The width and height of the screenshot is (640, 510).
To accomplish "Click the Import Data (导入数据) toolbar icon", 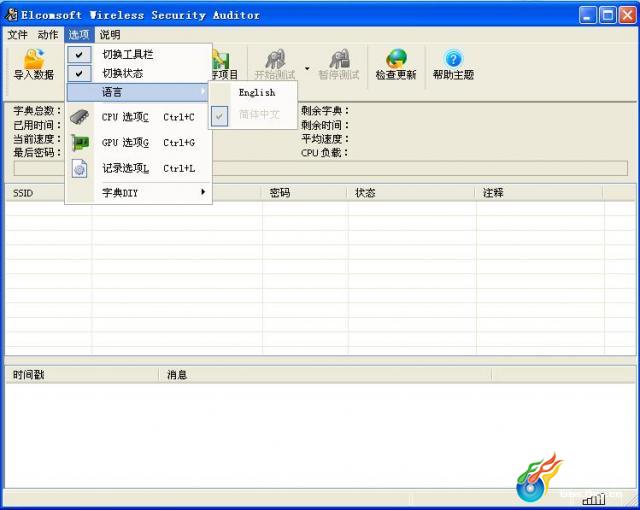I will [34, 59].
